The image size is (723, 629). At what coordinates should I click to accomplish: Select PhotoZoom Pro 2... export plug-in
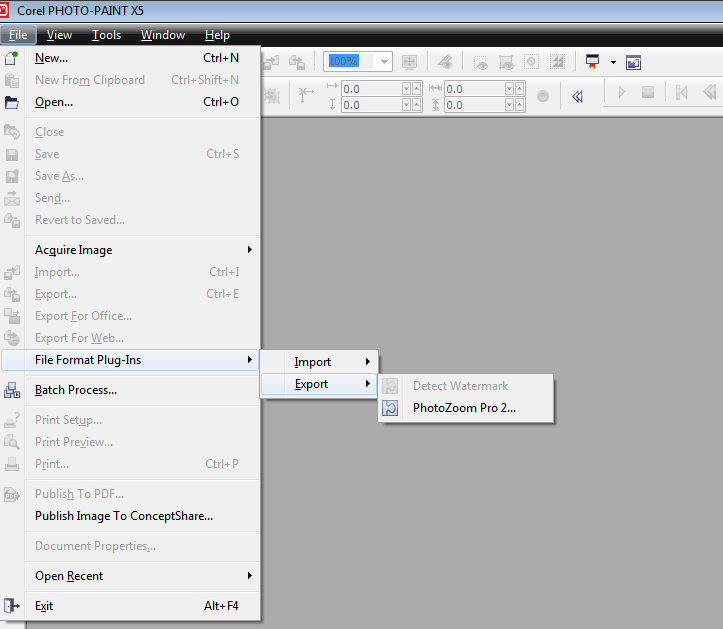466,408
